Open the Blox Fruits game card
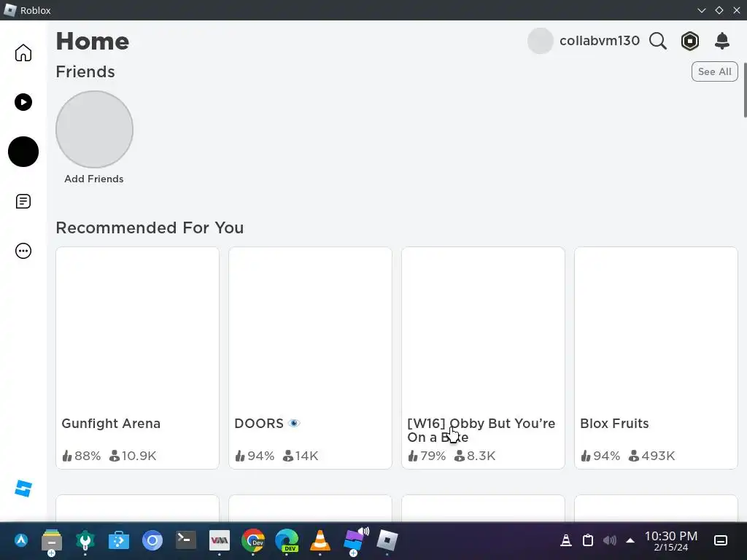Viewport: 747px width, 560px height. point(656,357)
